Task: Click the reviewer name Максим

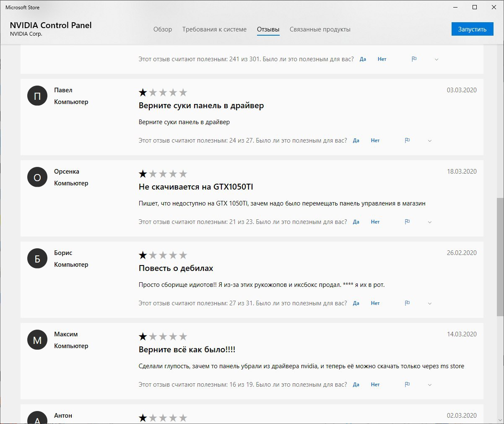Action: [x=66, y=334]
